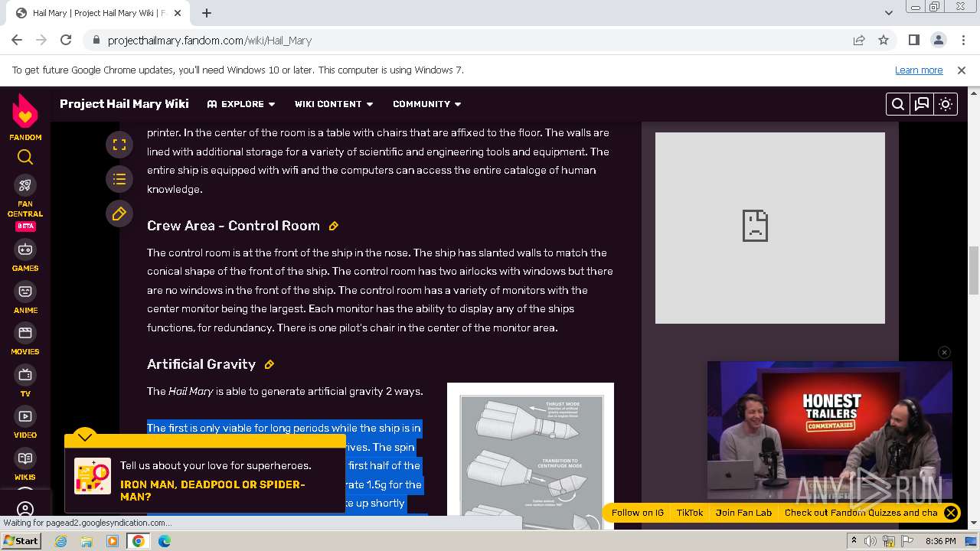Screen dimensions: 980x551
Task: Open the sidebar search magnifier
Action: [25, 157]
